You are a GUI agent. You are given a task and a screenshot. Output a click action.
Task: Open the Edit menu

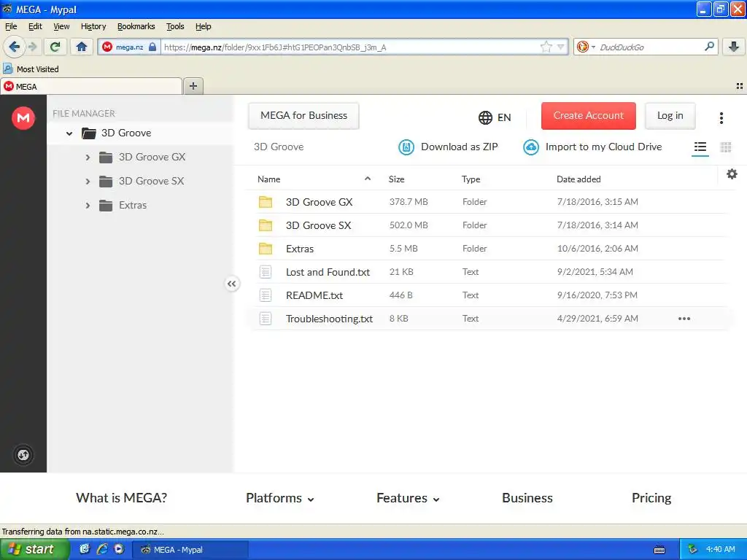click(x=35, y=26)
